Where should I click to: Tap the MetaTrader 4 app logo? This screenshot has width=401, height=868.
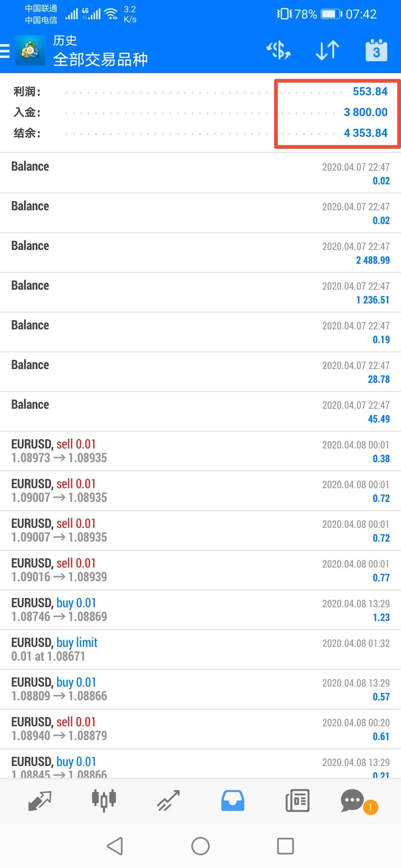30,50
